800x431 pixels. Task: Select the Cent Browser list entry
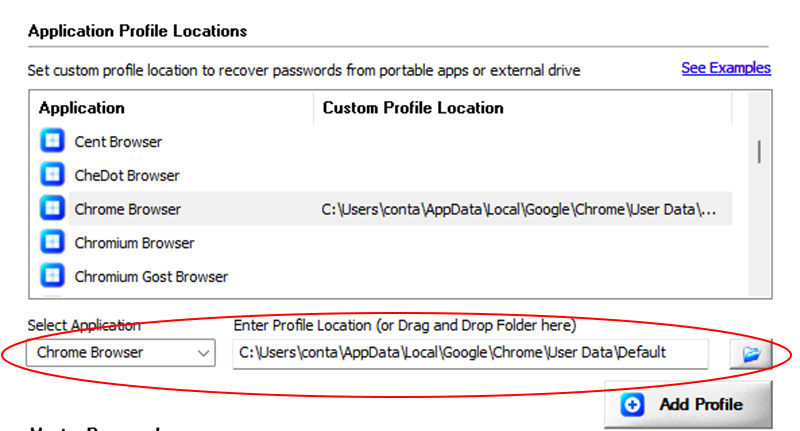pos(118,142)
